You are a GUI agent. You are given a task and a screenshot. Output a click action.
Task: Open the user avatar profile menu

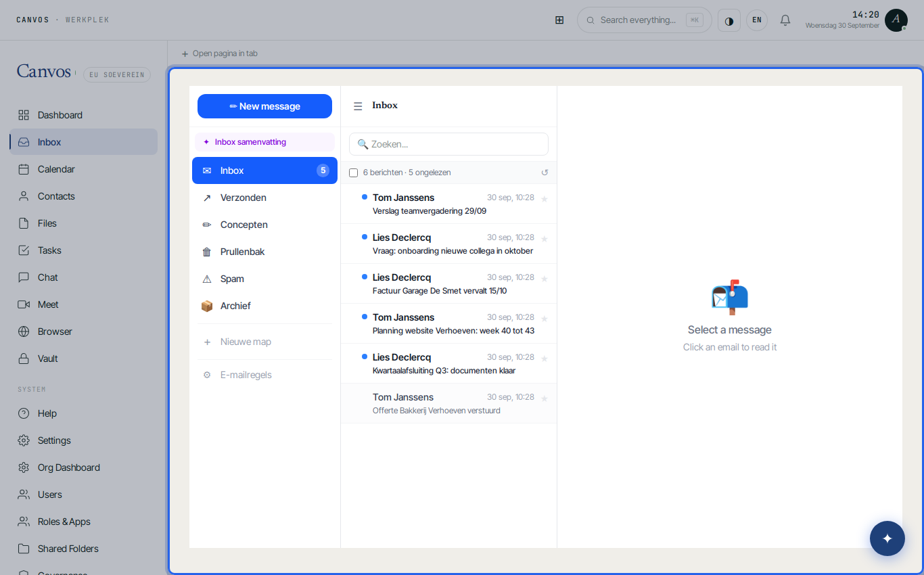tap(896, 20)
